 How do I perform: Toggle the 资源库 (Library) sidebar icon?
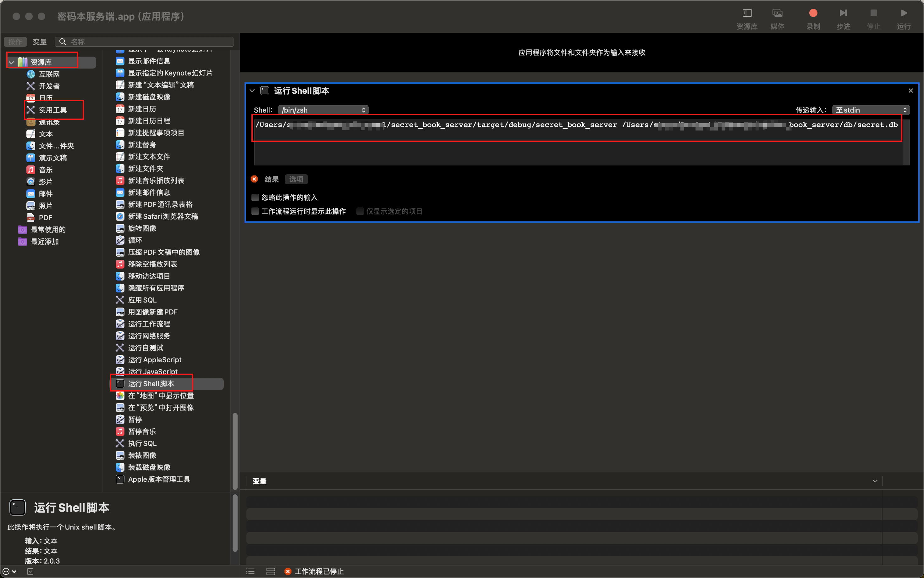point(747,14)
